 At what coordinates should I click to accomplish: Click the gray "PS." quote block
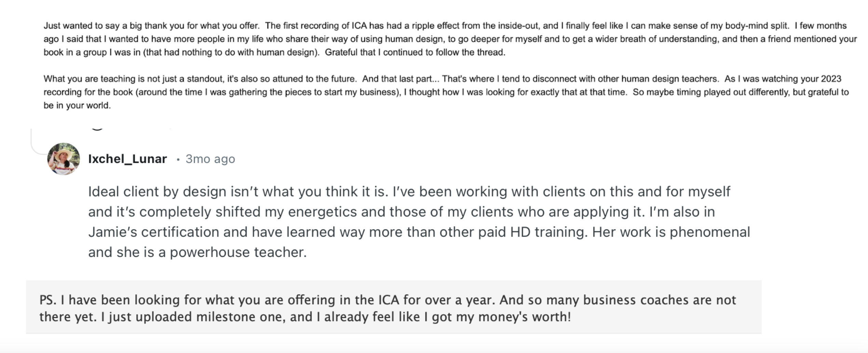(393, 308)
